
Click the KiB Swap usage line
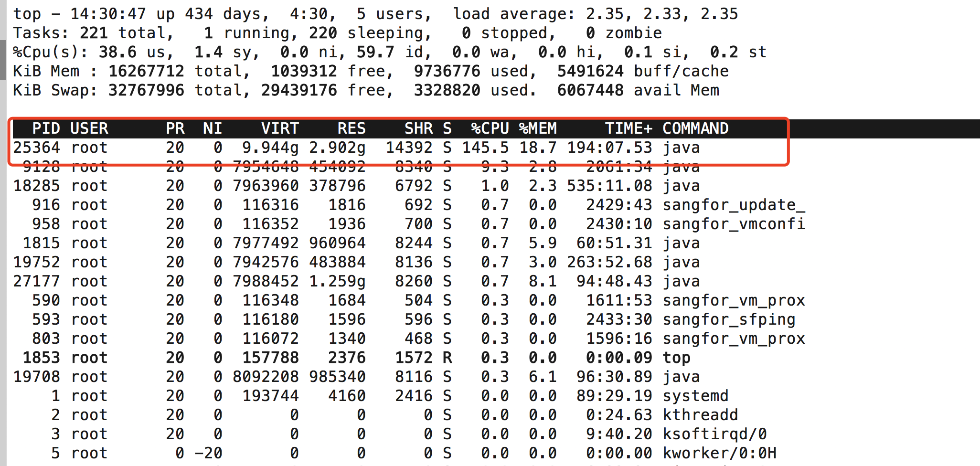(334, 90)
